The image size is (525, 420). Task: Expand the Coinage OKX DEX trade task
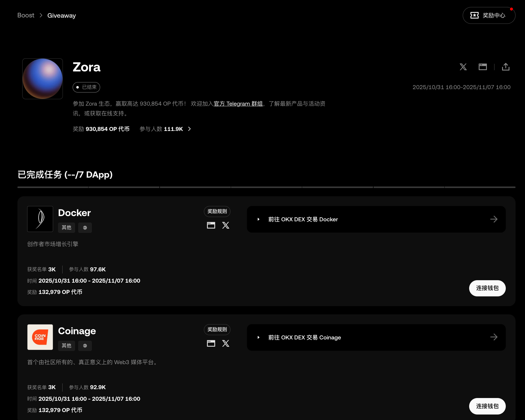click(x=259, y=337)
